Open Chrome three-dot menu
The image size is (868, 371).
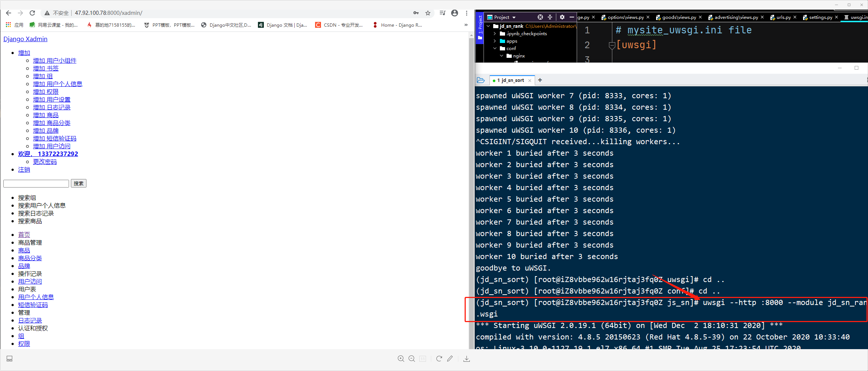[466, 13]
